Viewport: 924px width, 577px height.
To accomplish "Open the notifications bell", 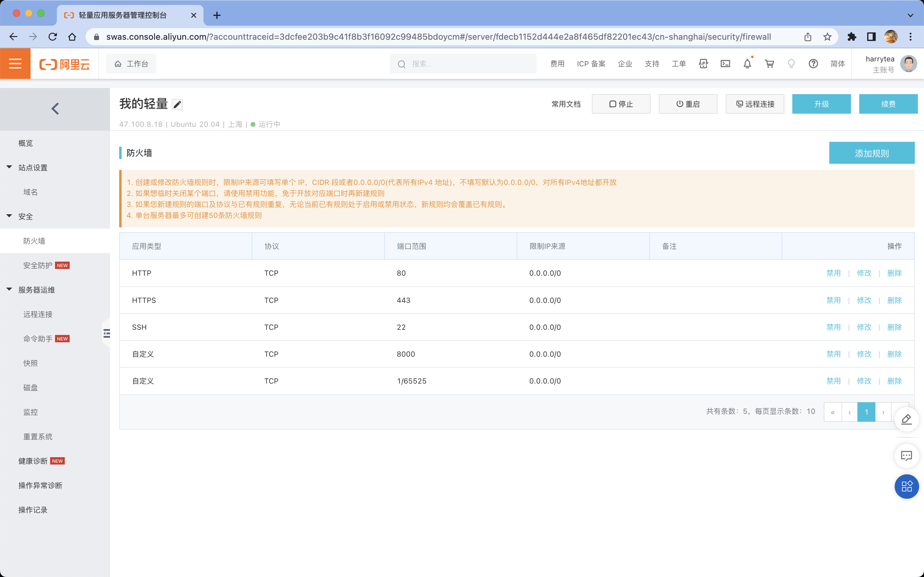I will 747,64.
